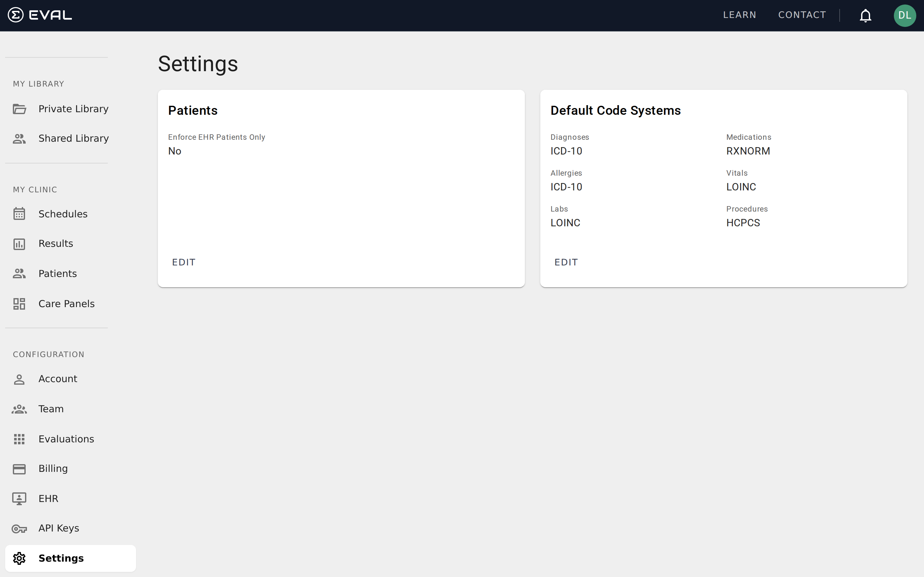Open Schedules via the calendar icon
Screen dimensions: 924x577
point(20,214)
